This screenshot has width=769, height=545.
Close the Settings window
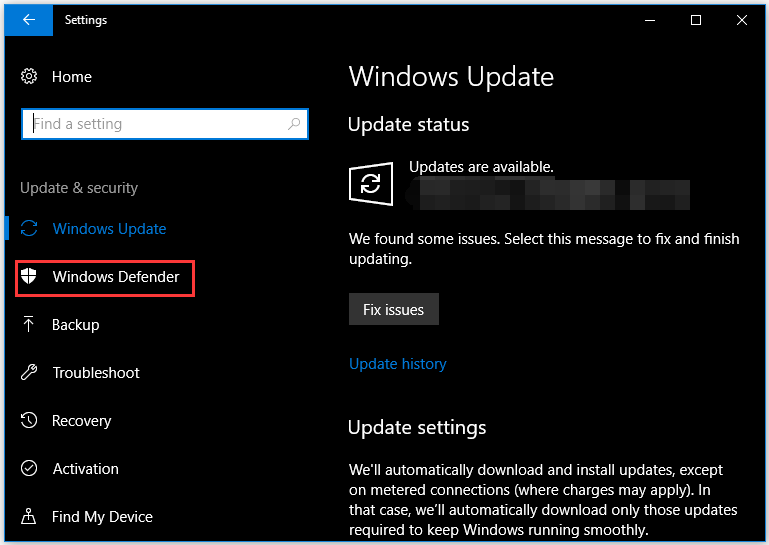tap(742, 20)
